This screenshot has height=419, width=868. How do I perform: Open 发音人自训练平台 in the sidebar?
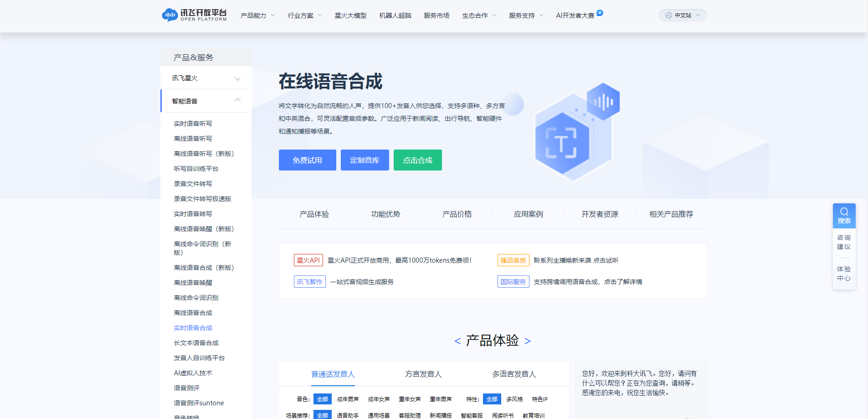click(x=199, y=358)
